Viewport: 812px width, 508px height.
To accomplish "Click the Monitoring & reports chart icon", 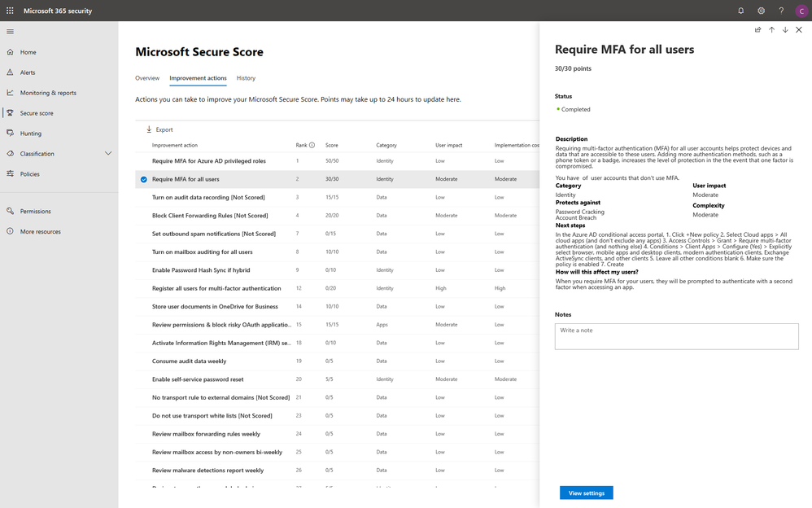I will (x=10, y=92).
